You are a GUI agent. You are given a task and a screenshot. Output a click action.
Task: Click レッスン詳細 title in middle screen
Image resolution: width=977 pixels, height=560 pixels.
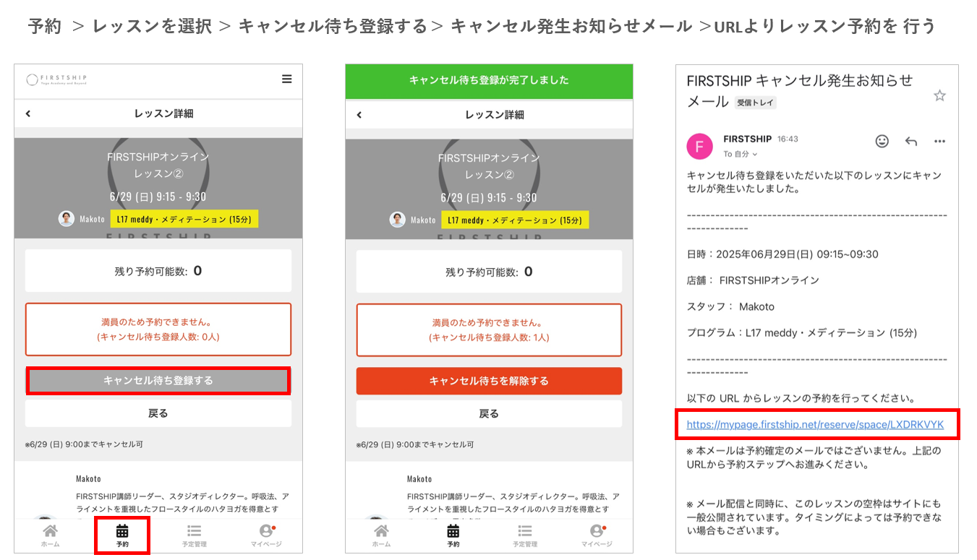(x=495, y=115)
